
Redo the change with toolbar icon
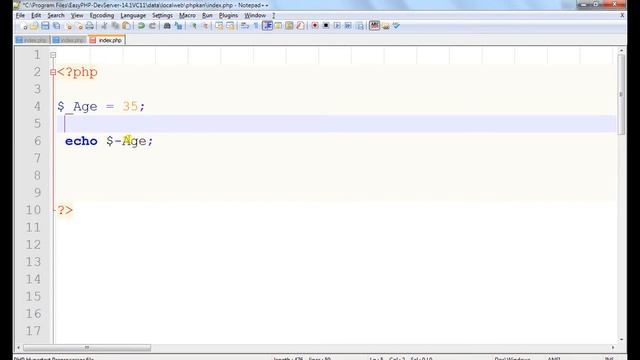click(153, 26)
